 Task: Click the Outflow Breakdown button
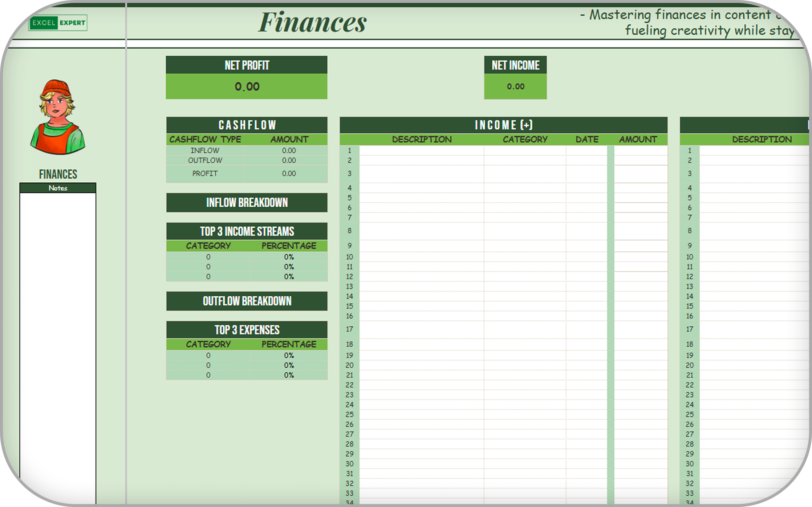click(247, 301)
